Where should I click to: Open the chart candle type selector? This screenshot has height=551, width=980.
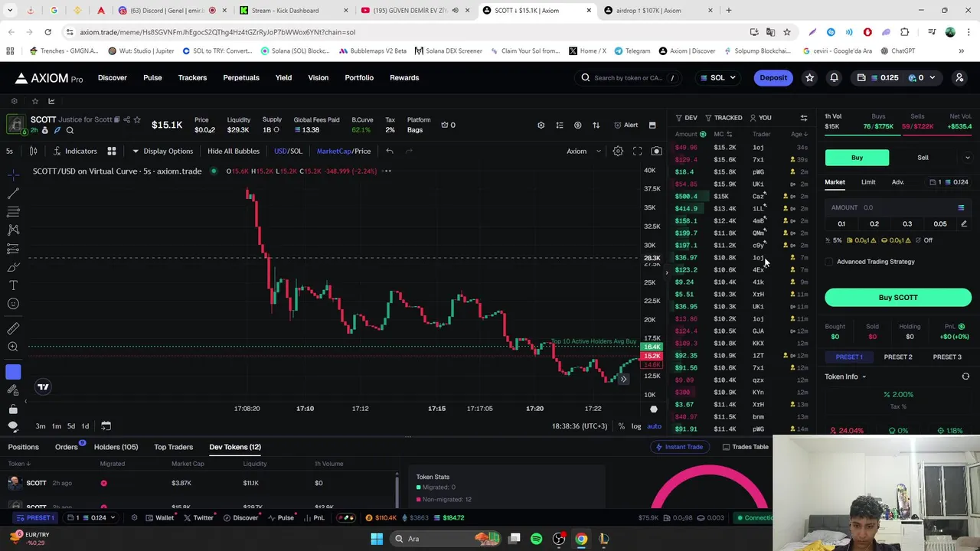33,151
